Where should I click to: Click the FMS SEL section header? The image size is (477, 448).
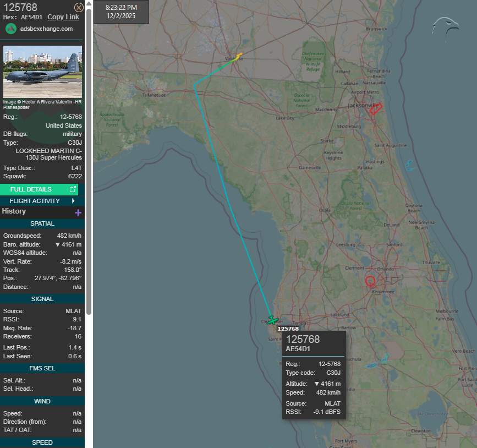coord(42,368)
